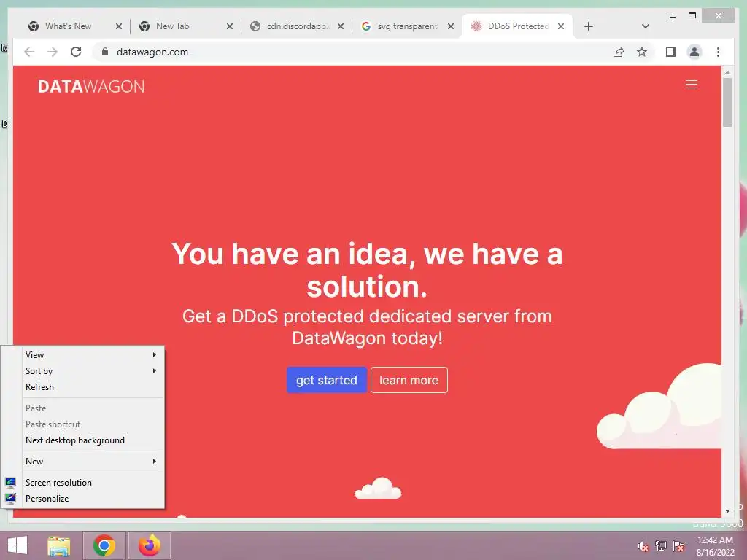Image resolution: width=747 pixels, height=560 pixels.
Task: Open the tab search chevron
Action: [x=645, y=26]
